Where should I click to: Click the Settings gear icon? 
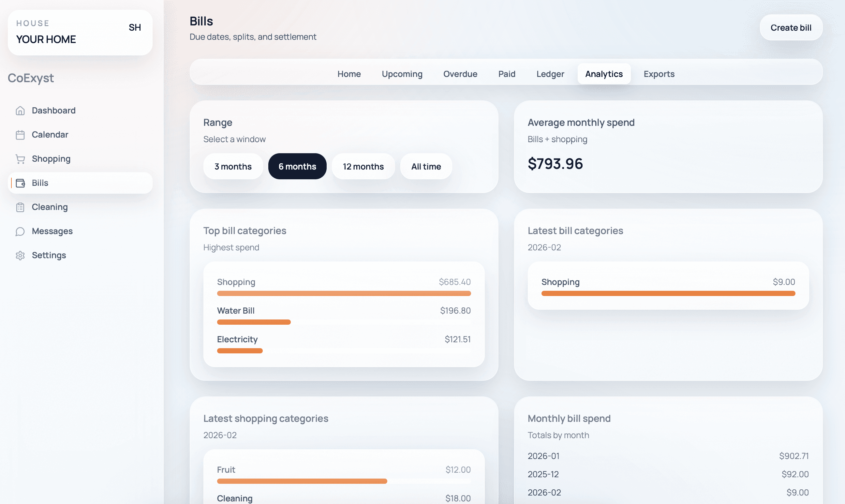(x=20, y=255)
